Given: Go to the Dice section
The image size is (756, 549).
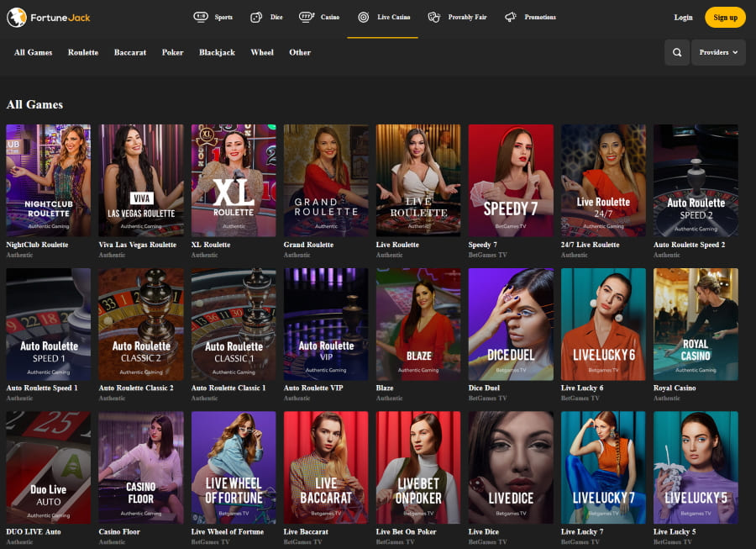Looking at the screenshot, I should pos(276,17).
